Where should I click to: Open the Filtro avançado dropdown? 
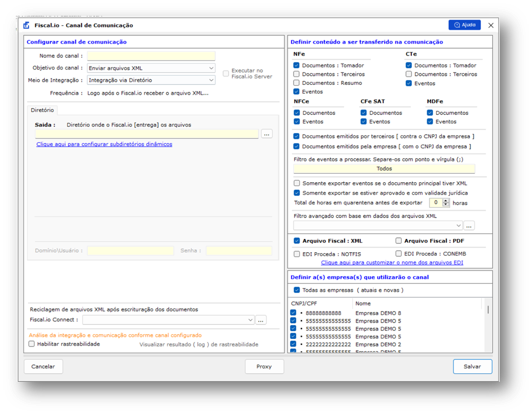pyautogui.click(x=378, y=225)
